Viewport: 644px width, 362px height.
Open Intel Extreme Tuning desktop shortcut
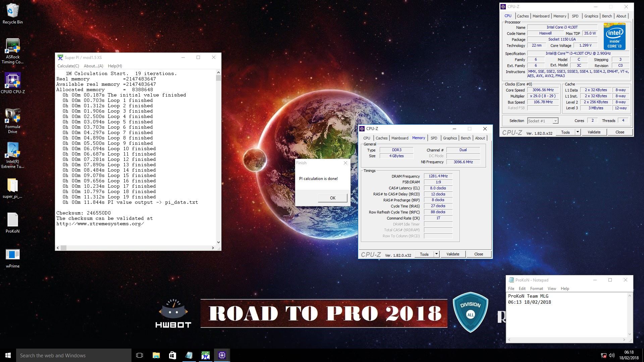click(x=12, y=155)
